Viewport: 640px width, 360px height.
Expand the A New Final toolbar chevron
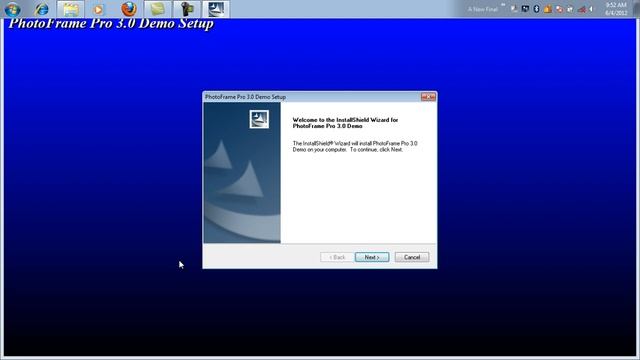[x=503, y=4]
